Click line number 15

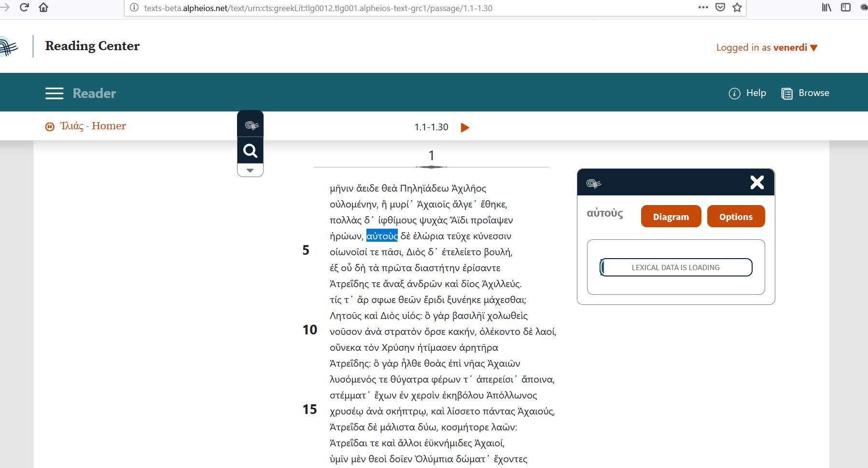(x=310, y=409)
